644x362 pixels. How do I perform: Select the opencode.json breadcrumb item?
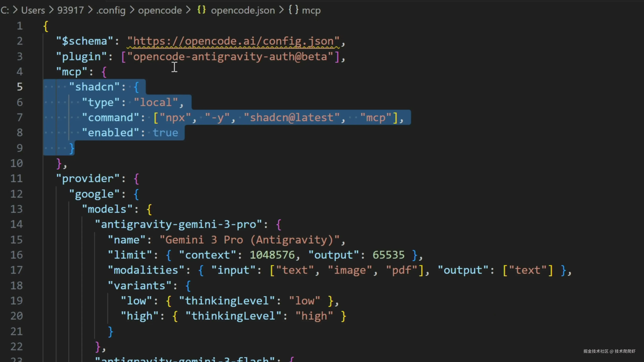click(x=243, y=10)
